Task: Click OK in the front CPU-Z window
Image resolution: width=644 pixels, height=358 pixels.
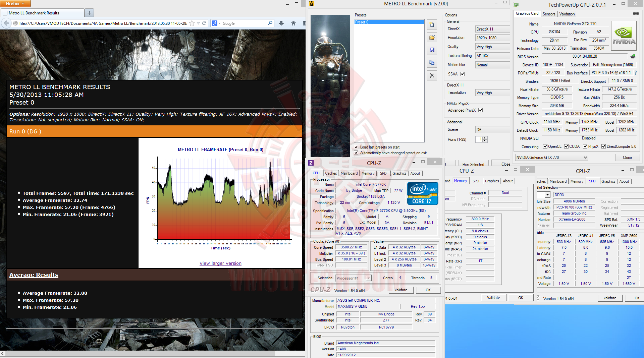Action: point(428,290)
